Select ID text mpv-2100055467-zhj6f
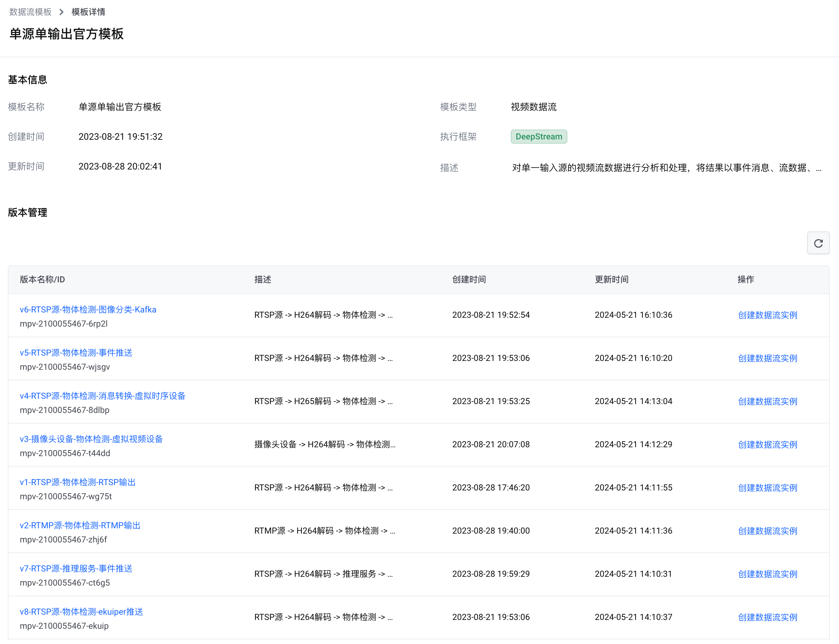Image resolution: width=839 pixels, height=644 pixels. [64, 540]
